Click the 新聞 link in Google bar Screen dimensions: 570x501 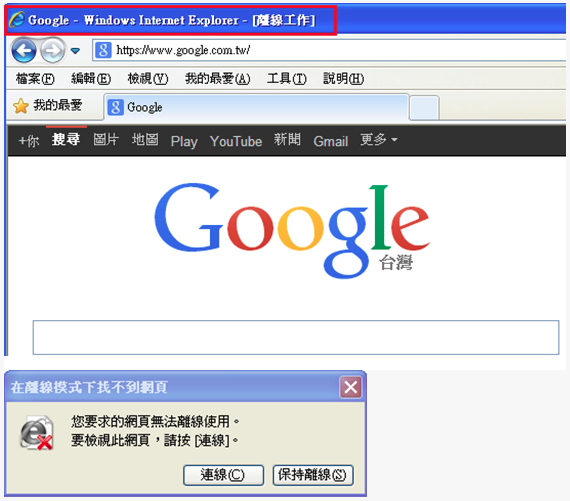click(x=287, y=140)
